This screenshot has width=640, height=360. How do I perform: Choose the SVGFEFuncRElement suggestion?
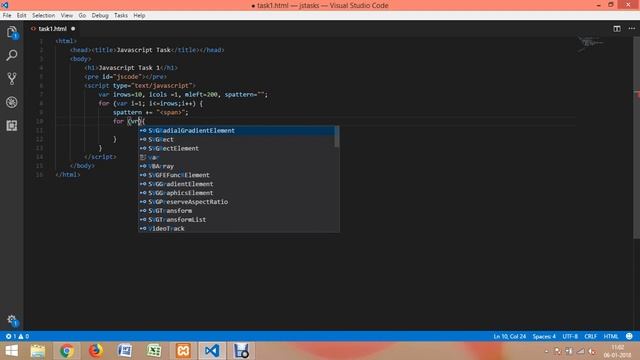point(236,175)
